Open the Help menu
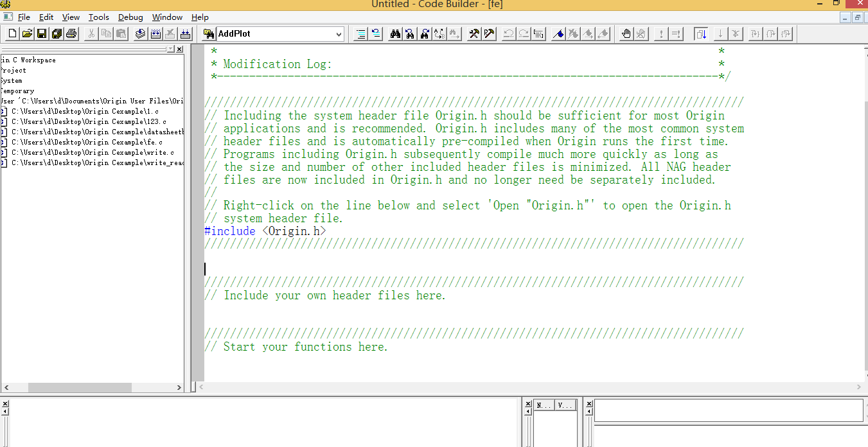 coord(200,17)
